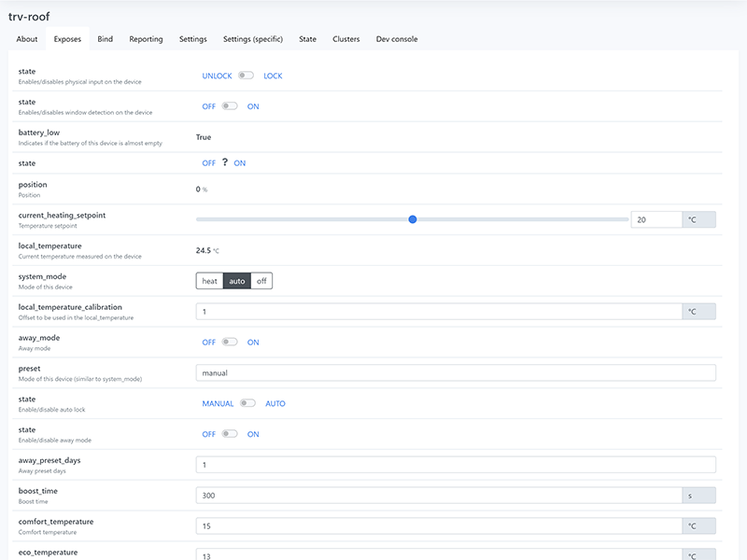The width and height of the screenshot is (747, 560).
Task: Click the eco_temperature input field
Action: coord(439,554)
